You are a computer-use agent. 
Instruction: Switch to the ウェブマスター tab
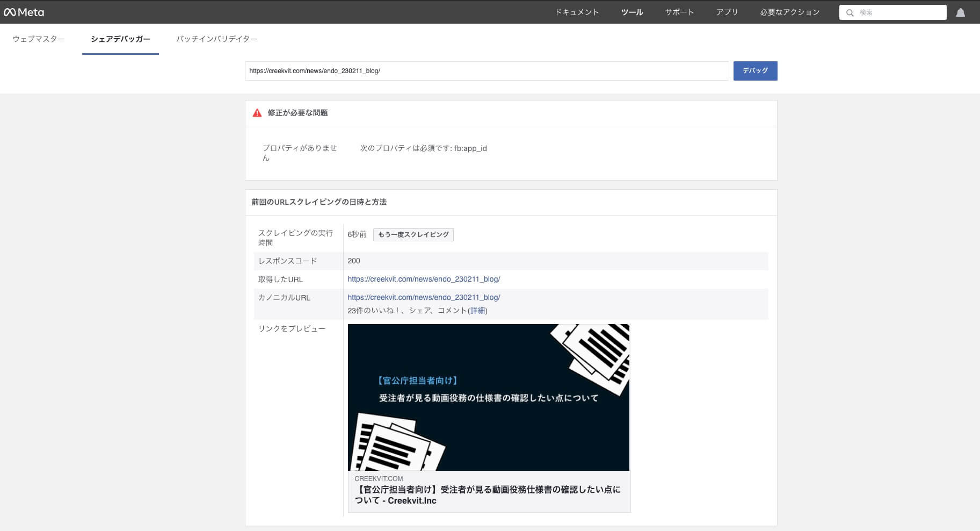pyautogui.click(x=39, y=39)
